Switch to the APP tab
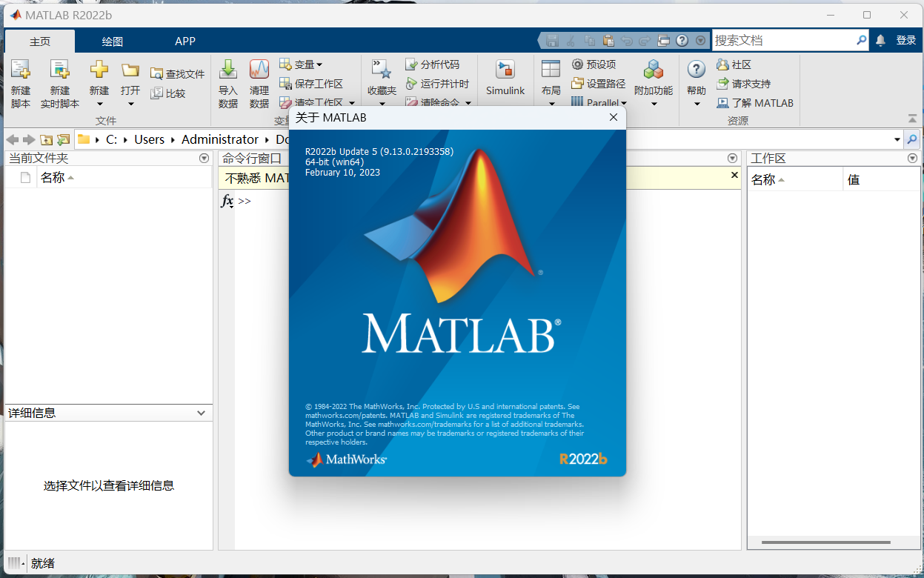This screenshot has width=924, height=578. tap(185, 41)
